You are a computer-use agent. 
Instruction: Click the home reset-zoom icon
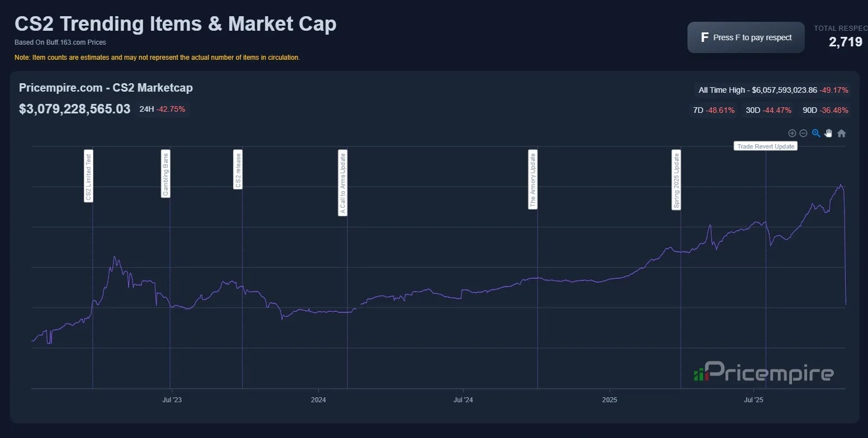[841, 133]
